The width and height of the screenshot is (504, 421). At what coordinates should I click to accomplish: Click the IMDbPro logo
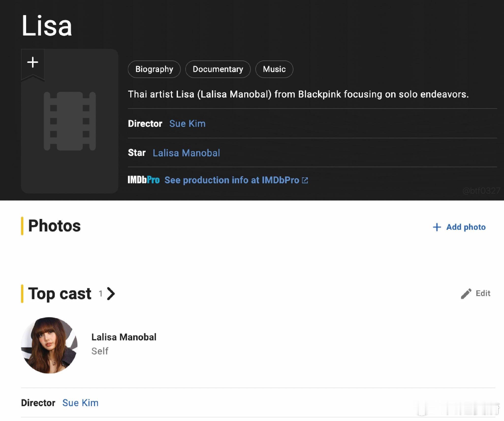click(x=143, y=180)
